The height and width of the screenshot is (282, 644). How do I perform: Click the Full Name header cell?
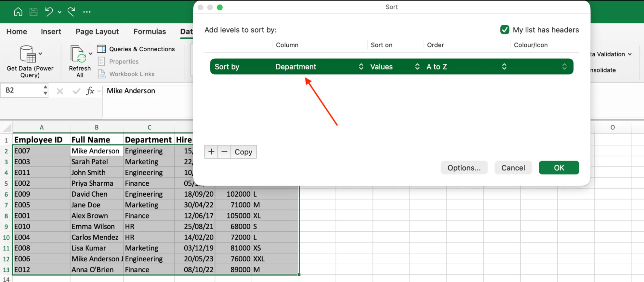pos(97,140)
